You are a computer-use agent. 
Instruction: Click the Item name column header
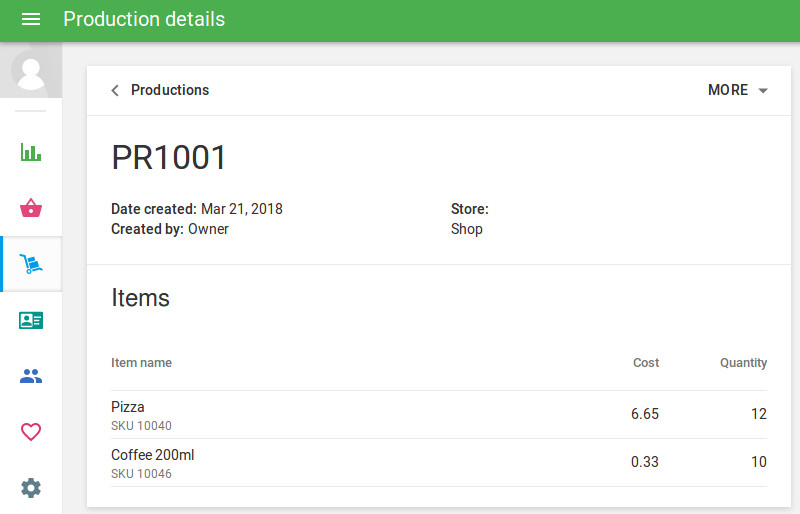point(141,363)
